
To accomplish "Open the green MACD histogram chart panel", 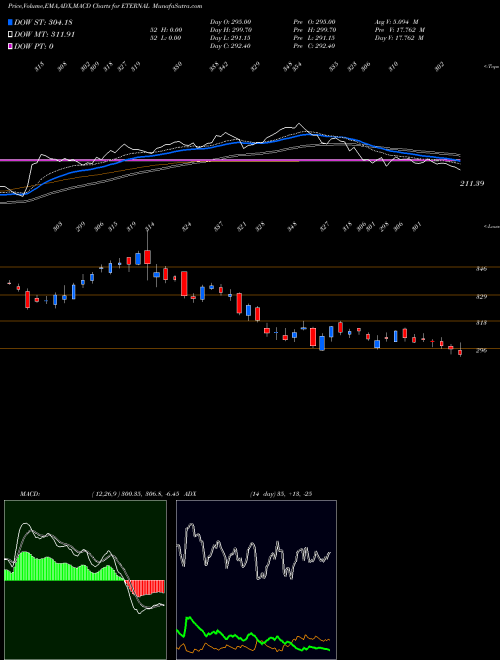I will (x=85, y=580).
